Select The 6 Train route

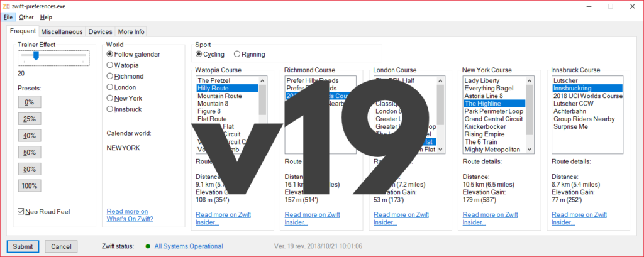click(494, 142)
